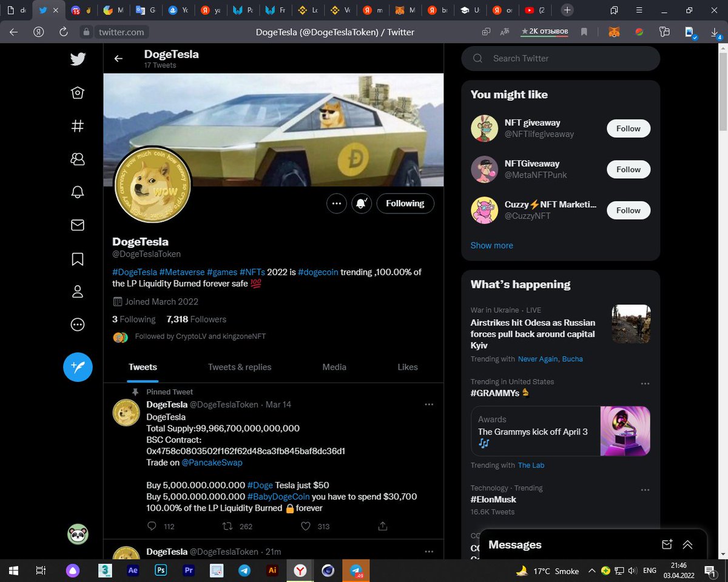Image resolution: width=728 pixels, height=582 pixels.
Task: Show hidden system tray icons chevron
Action: [592, 570]
